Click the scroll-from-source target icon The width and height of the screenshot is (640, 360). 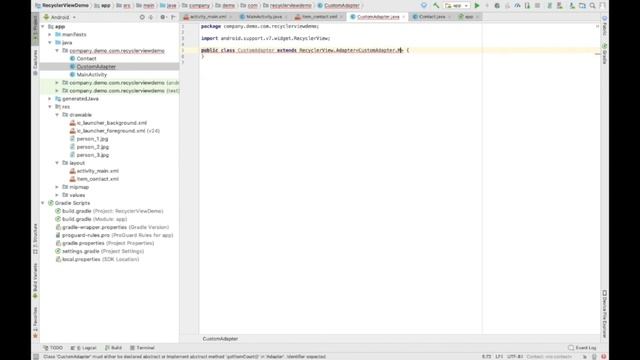coord(142,17)
